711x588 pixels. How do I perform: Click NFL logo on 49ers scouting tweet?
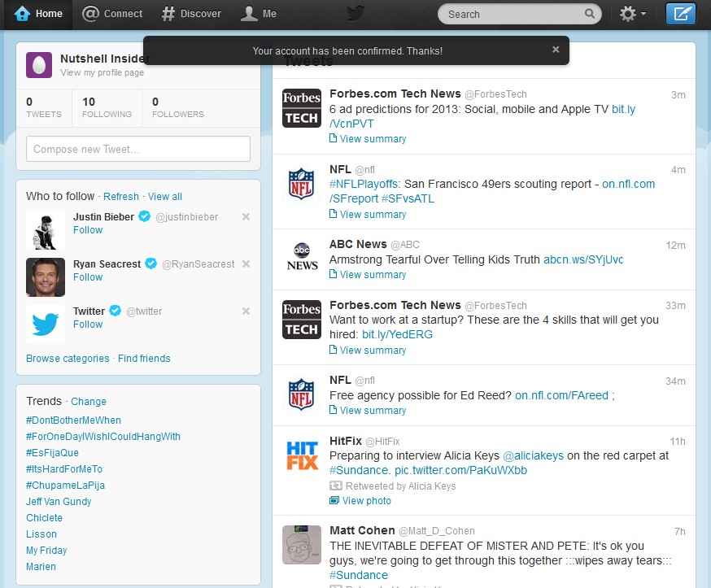point(302,184)
